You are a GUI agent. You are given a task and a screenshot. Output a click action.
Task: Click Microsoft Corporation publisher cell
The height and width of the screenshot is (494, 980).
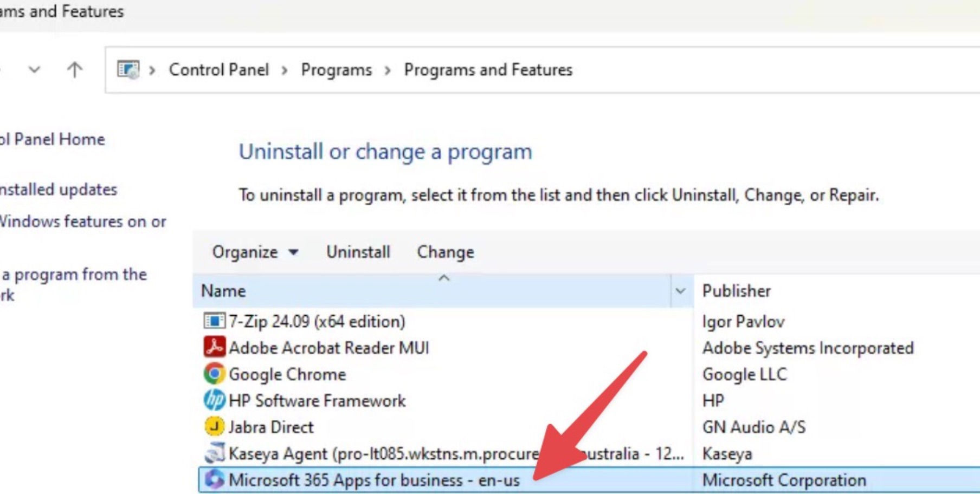(784, 480)
